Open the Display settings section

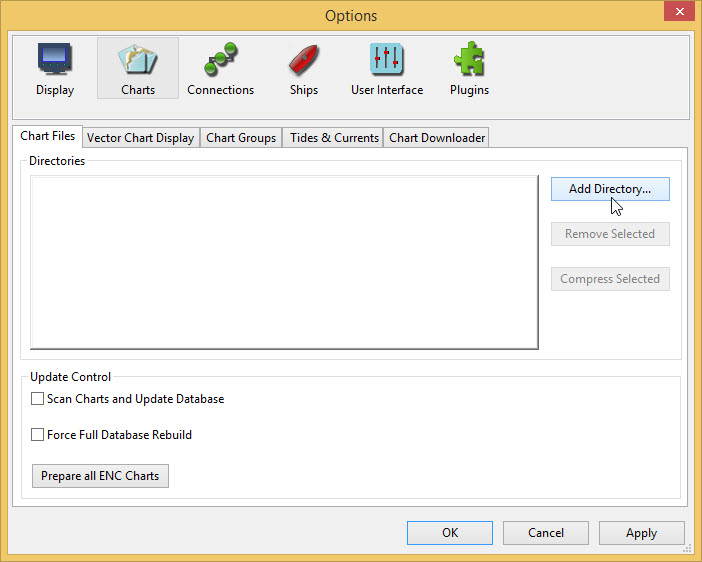55,68
